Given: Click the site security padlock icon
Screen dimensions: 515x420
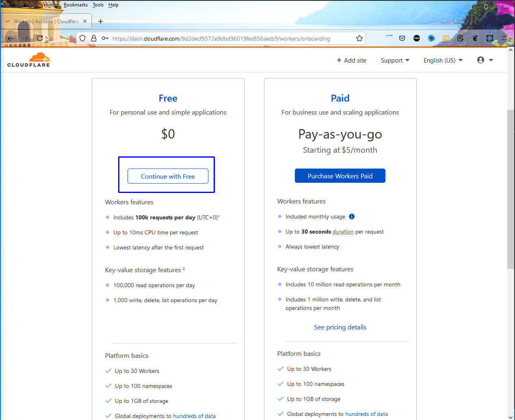Looking at the screenshot, I should pyautogui.click(x=94, y=38).
